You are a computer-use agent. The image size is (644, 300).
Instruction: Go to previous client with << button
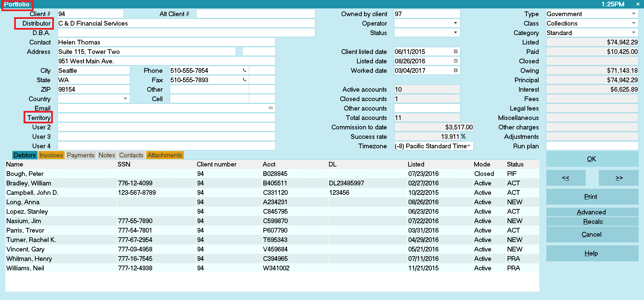(x=566, y=178)
